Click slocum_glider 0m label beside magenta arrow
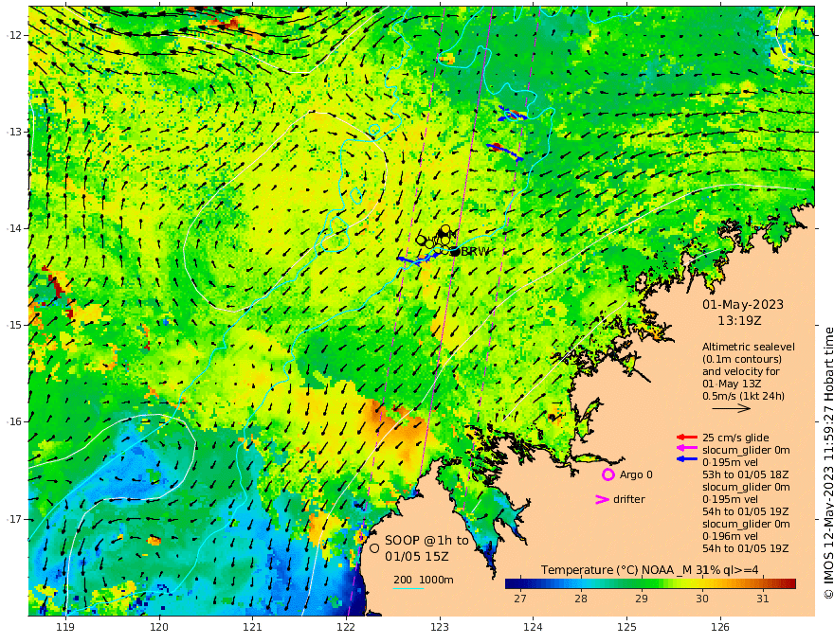 pyautogui.click(x=746, y=450)
